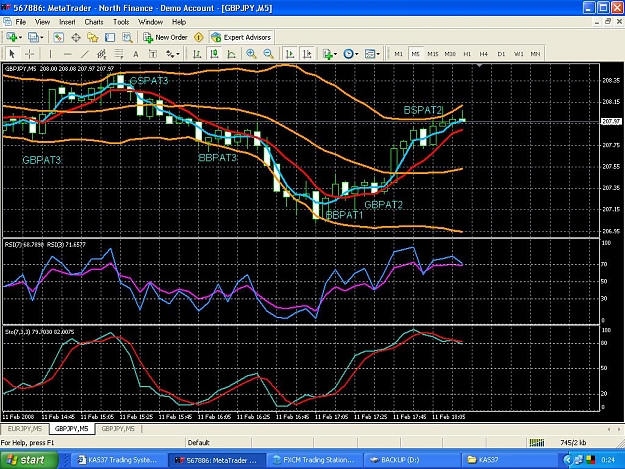
Task: Show the Data Window crosshair icon
Action: pos(76,37)
